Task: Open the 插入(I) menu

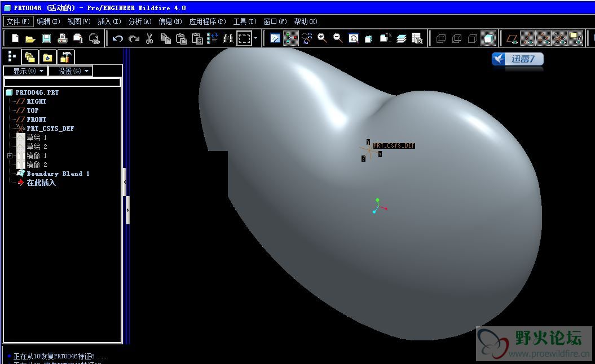Action: 109,21
